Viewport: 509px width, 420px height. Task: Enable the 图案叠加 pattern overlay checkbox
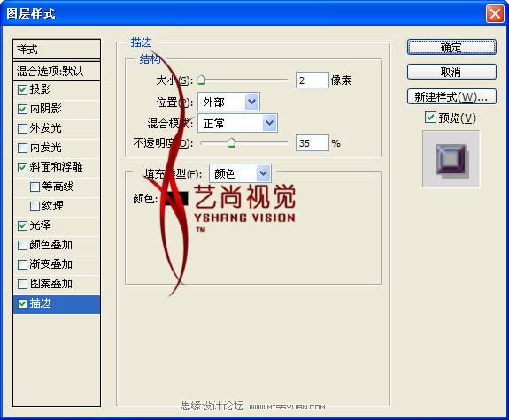[22, 284]
